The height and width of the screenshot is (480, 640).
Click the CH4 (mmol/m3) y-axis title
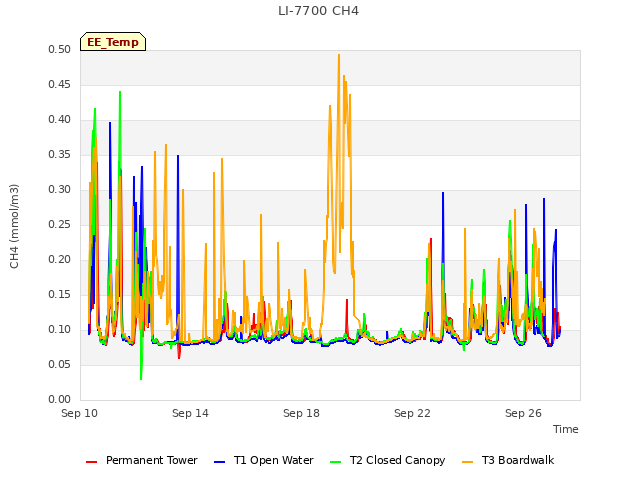coord(14,226)
